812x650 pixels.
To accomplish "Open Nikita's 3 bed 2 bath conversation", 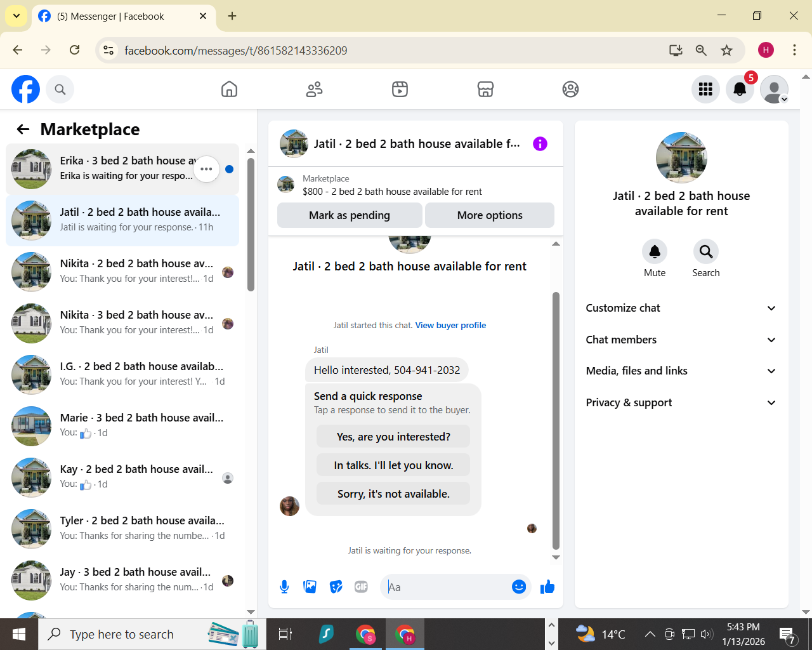I will point(122,323).
